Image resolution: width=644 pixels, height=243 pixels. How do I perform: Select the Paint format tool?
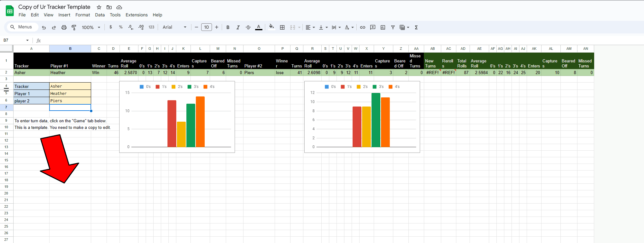[x=74, y=27]
